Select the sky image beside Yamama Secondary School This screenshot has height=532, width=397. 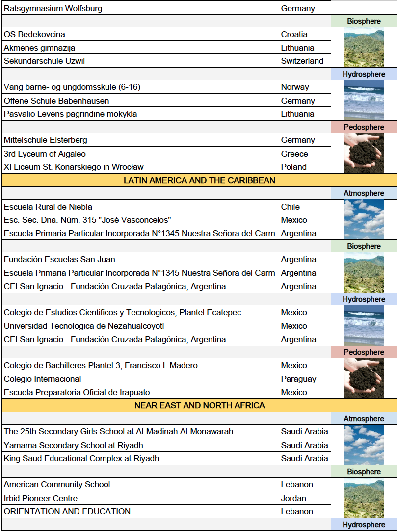364,445
